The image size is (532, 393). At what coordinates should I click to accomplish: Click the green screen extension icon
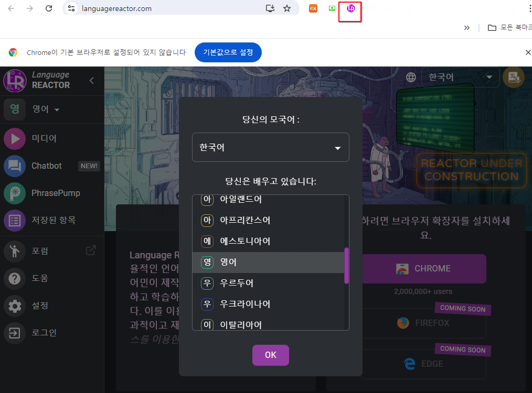(332, 8)
